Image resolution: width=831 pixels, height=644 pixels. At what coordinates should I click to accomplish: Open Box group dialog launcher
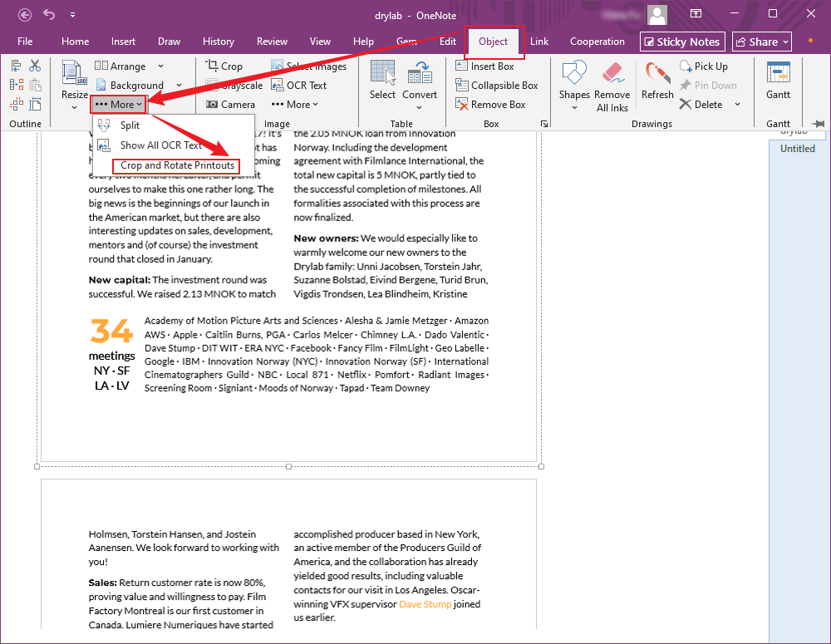[544, 124]
